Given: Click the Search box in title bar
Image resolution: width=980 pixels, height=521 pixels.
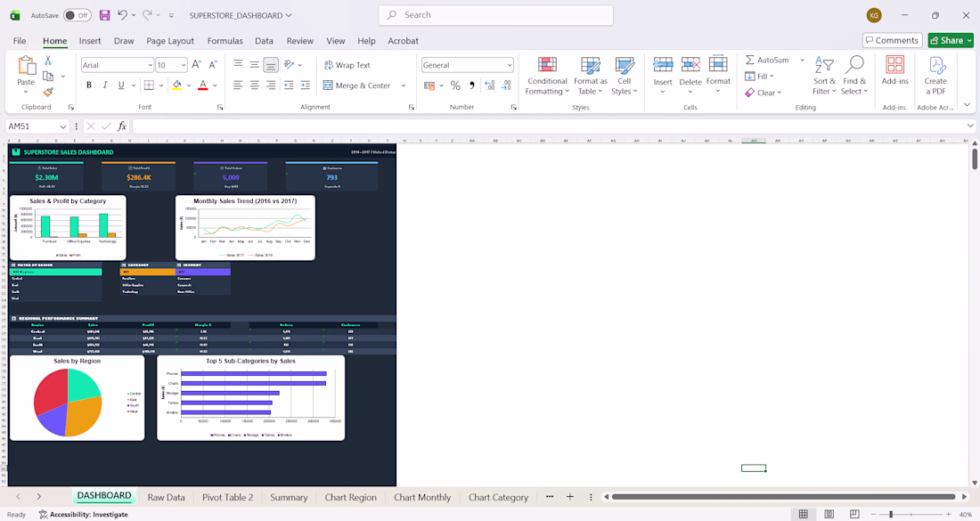Looking at the screenshot, I should point(495,15).
